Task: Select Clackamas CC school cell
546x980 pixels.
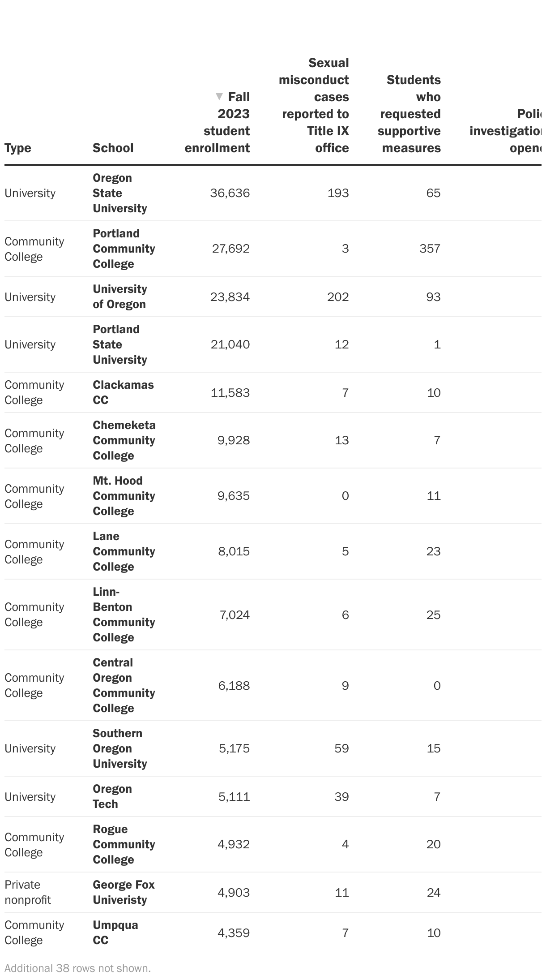Action: click(x=123, y=392)
